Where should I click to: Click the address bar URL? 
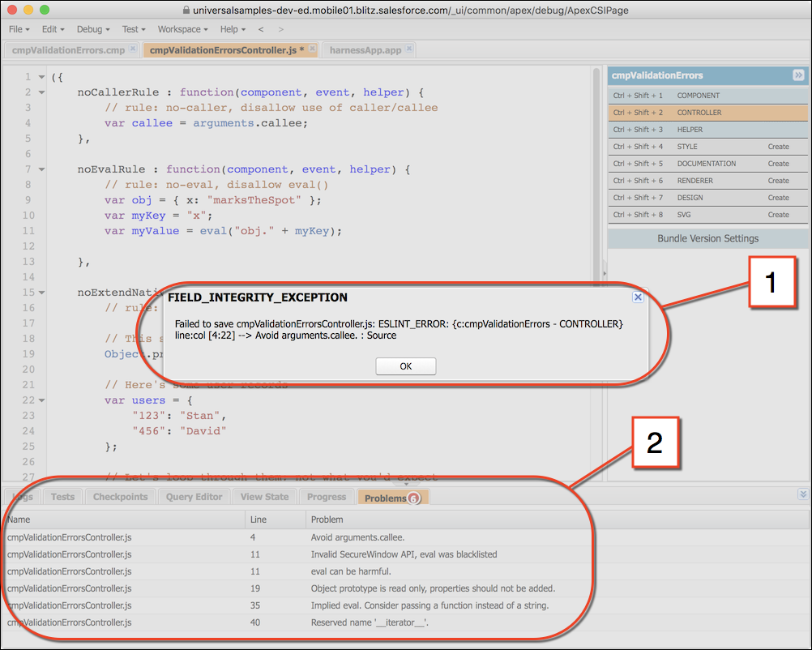point(411,11)
